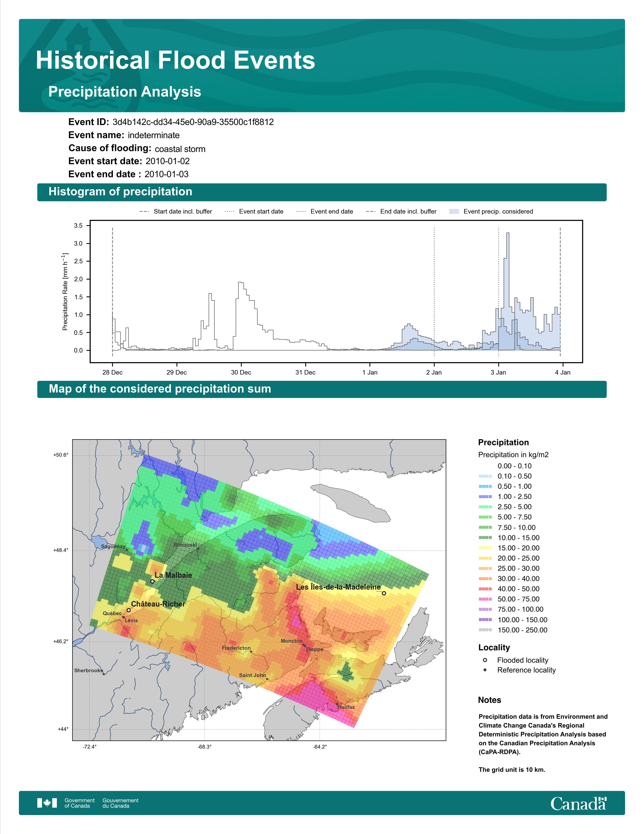Viewport: 644px width, 834px height.
Task: Click the 30.00 - 40.00 legend swatch
Action: point(485,578)
